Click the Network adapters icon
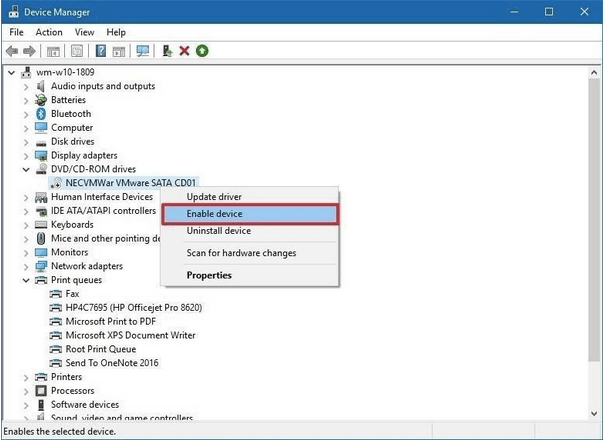The image size is (605, 442). click(x=41, y=266)
